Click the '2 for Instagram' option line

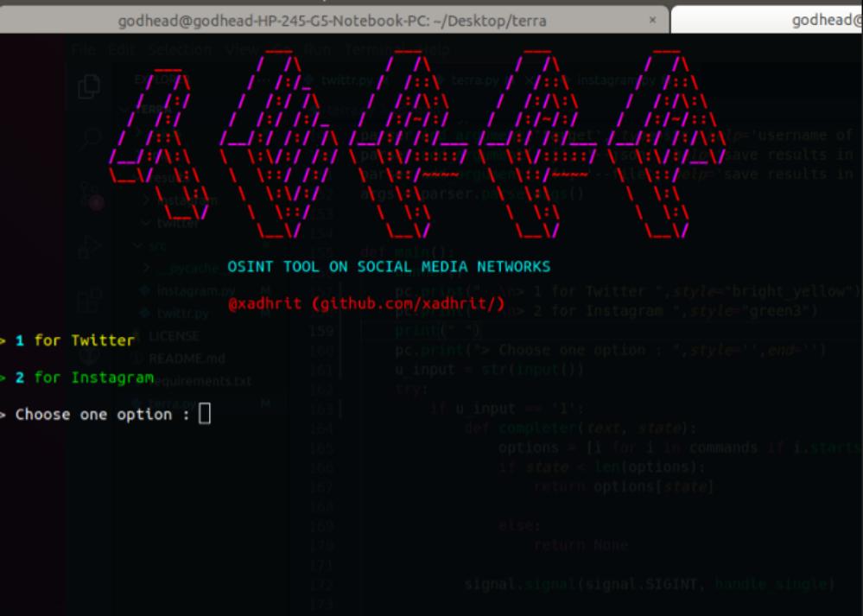tap(83, 378)
